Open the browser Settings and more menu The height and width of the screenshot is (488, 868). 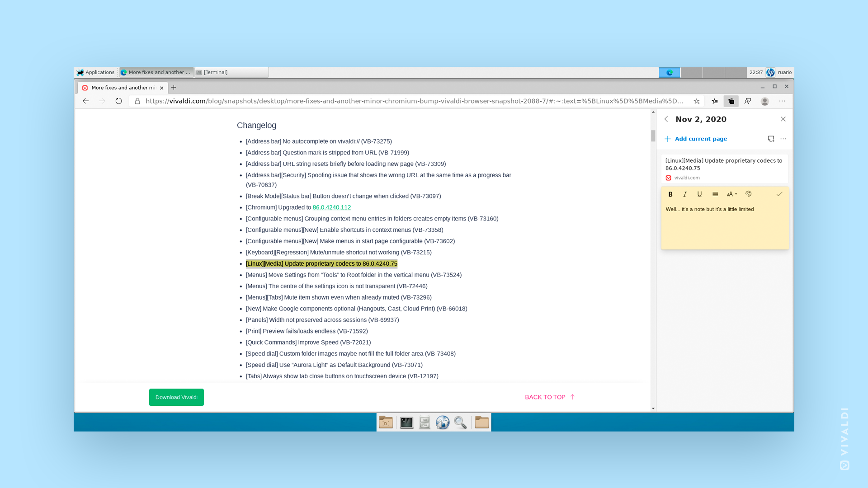[782, 101]
